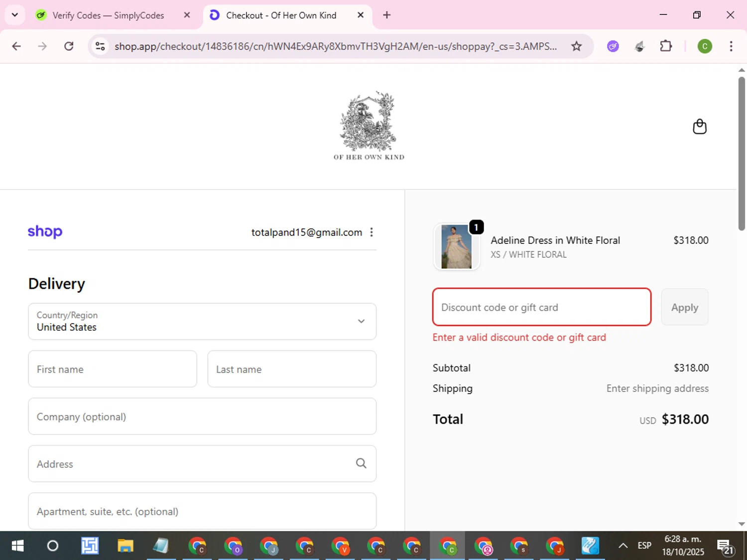Image resolution: width=747 pixels, height=560 pixels.
Task: Open the shopping bag cart icon
Action: tap(700, 127)
